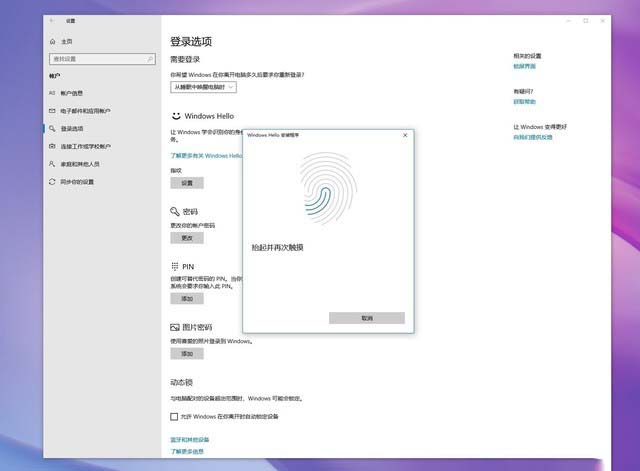Close the Windows Hello setup dialog

[405, 135]
